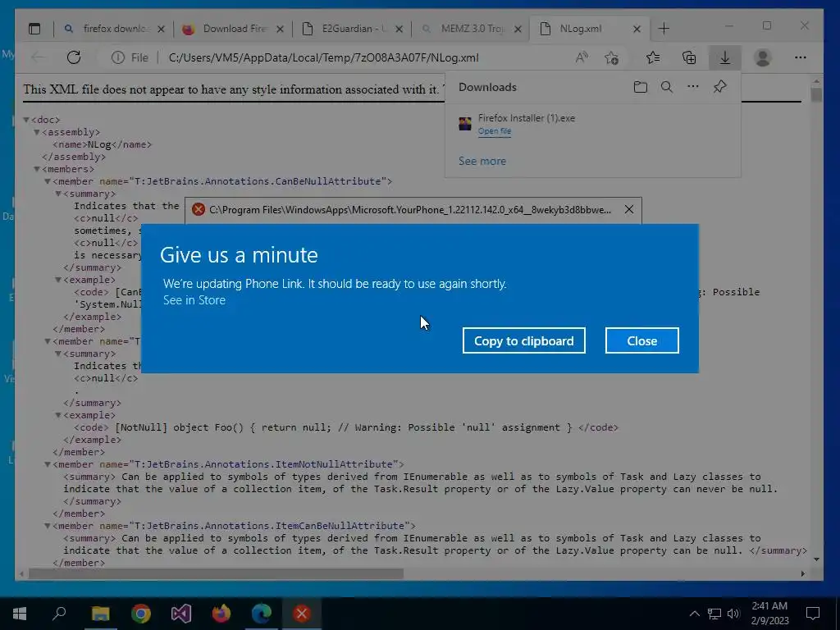Open a new tab with plus icon

point(664,29)
